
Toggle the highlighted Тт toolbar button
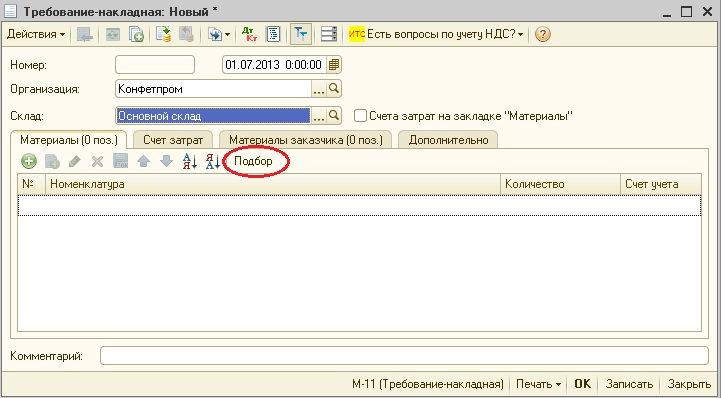pos(301,34)
